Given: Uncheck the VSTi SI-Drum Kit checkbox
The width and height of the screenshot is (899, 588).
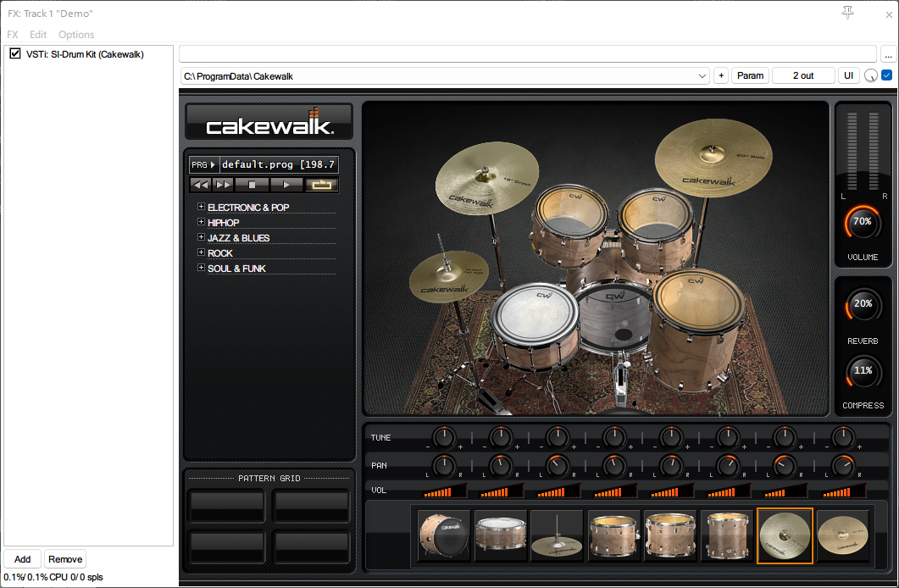Looking at the screenshot, I should click(x=15, y=54).
